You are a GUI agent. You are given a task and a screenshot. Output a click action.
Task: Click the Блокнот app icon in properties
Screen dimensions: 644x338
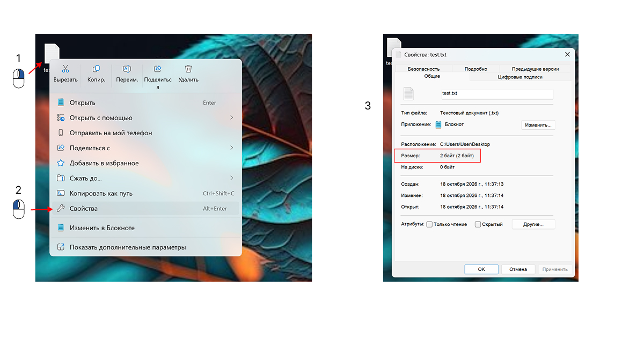(x=438, y=124)
